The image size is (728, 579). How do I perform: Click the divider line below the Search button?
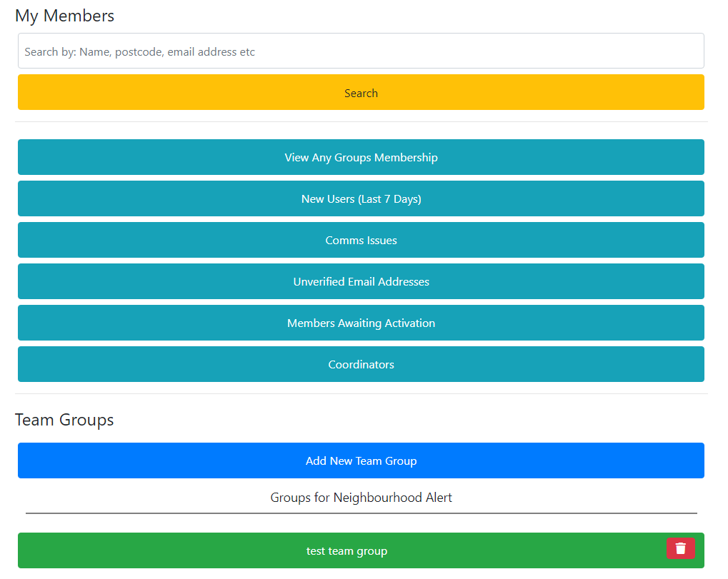[x=361, y=121]
